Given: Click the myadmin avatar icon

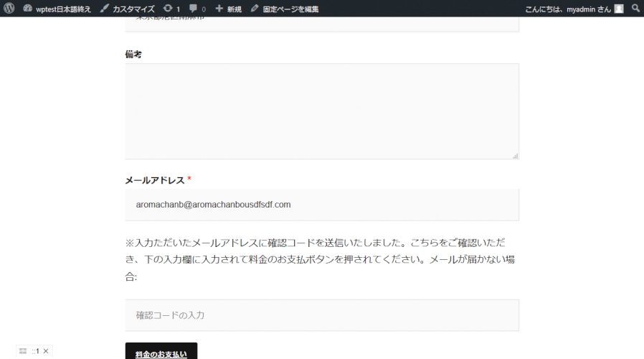Looking at the screenshot, I should pyautogui.click(x=619, y=9).
